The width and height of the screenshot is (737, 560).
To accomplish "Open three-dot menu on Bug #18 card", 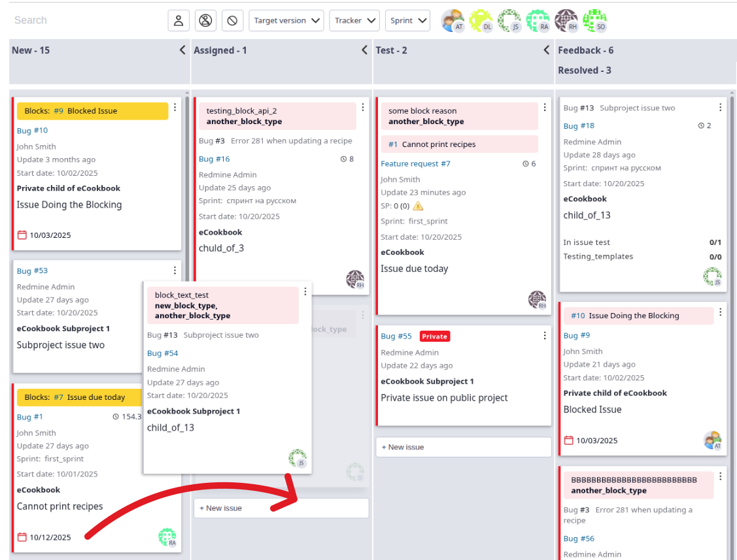I will coord(721,108).
